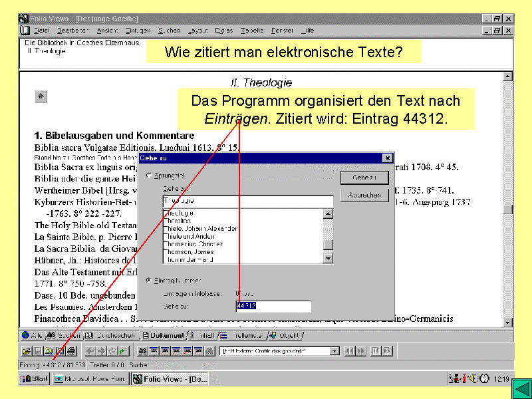The image size is (532, 399).
Task: Click the small up-arrow button above the text
Action: [41, 96]
